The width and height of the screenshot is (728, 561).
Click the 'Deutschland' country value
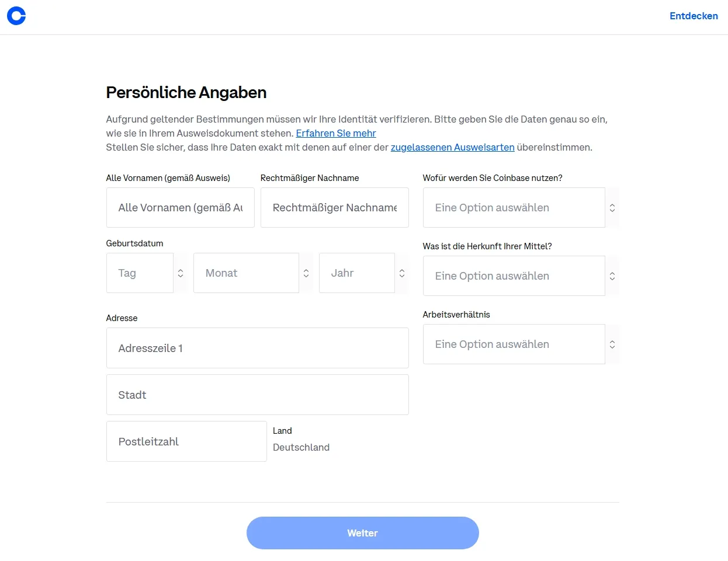click(301, 447)
